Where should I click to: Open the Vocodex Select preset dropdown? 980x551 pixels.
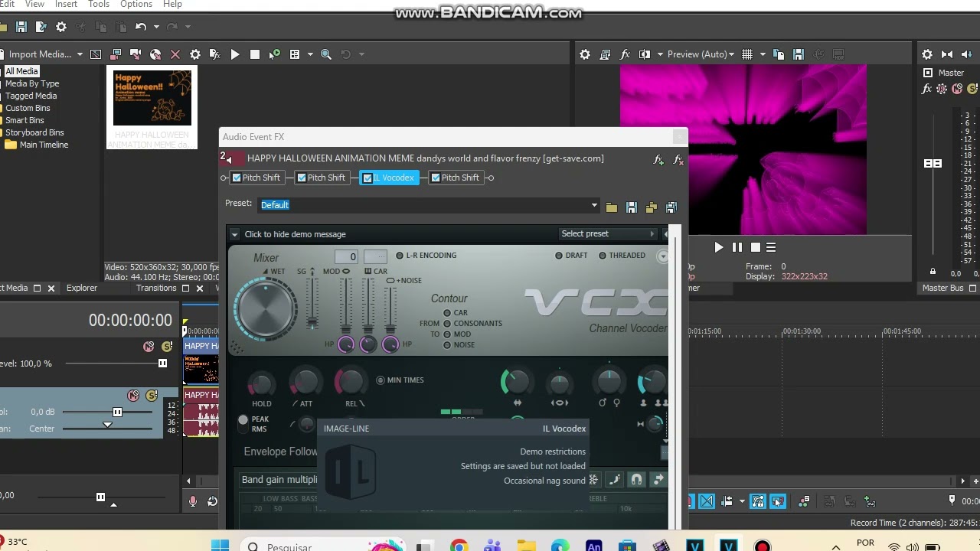tap(608, 233)
